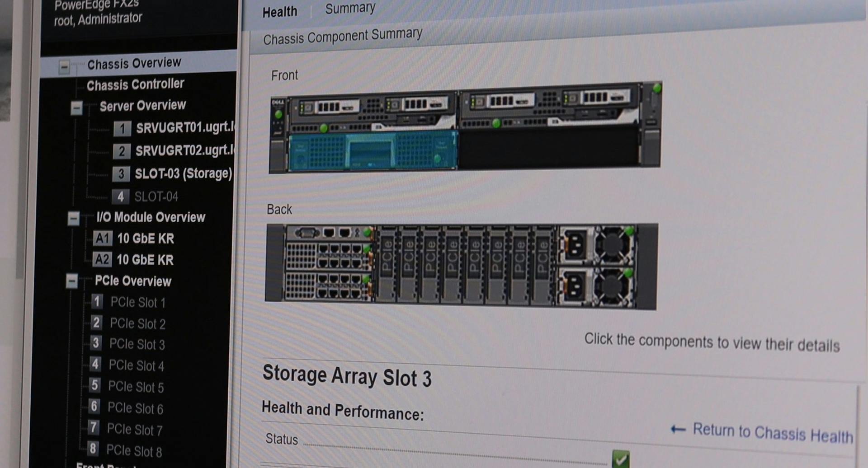Click the green status checkmark icon
The height and width of the screenshot is (468, 868).
click(621, 459)
